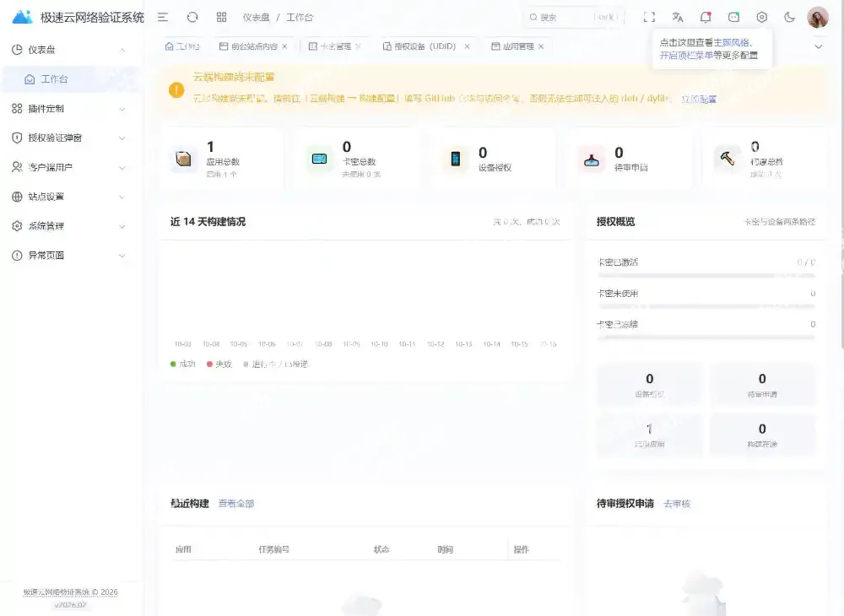Open the four-squares grid icon in header
This screenshot has height=616, width=844.
click(x=221, y=17)
